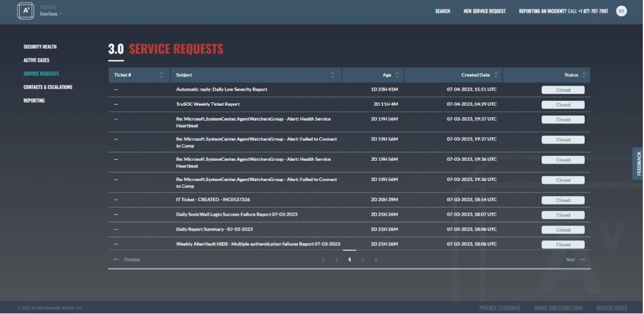Image resolution: width=644 pixels, height=314 pixels.
Task: Open the Feedback side tab
Action: click(639, 164)
